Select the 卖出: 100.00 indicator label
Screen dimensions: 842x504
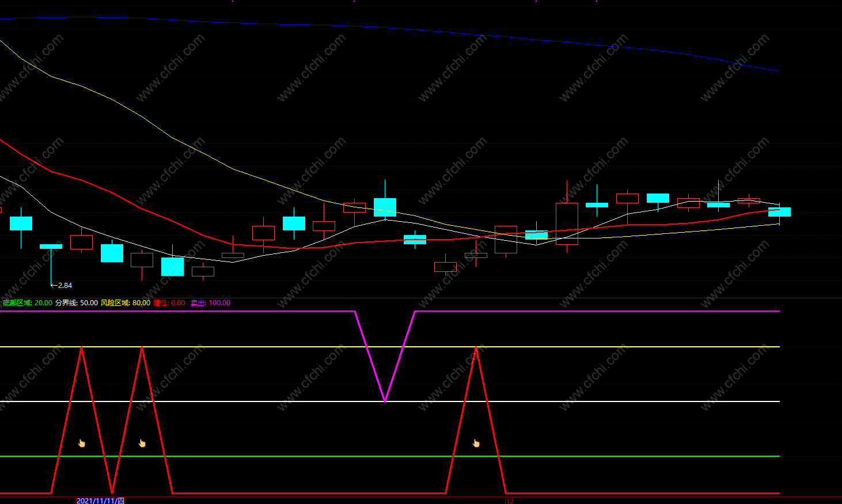[211, 303]
